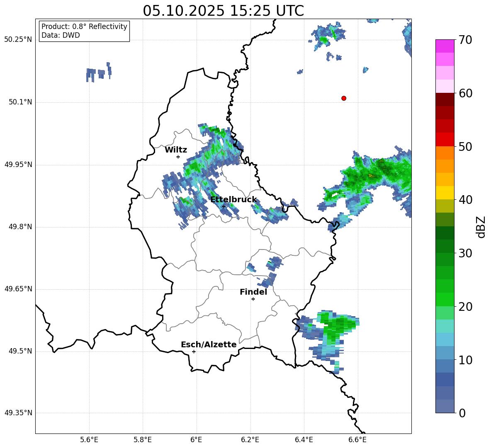The image size is (491, 448).
Task: Click the Esch/Alzette city label
Action: 209,344
